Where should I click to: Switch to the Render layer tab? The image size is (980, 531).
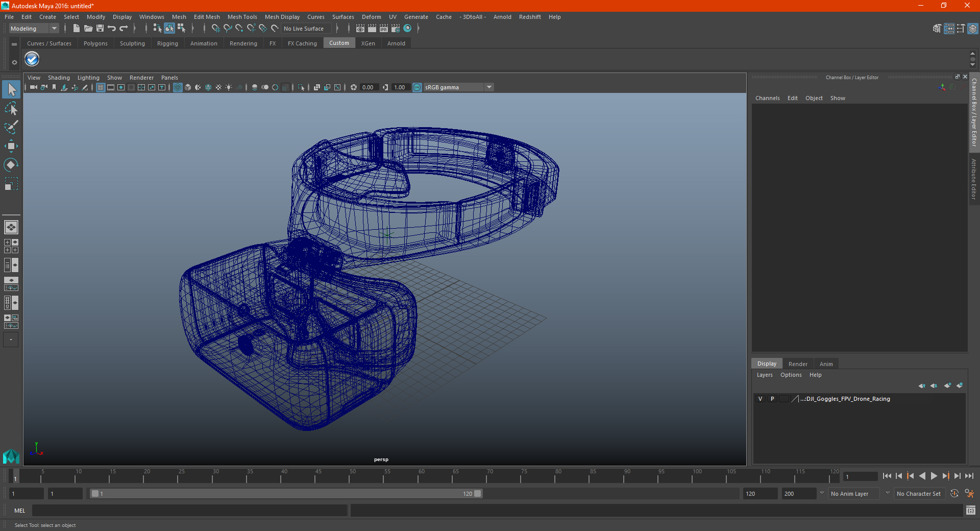point(798,364)
